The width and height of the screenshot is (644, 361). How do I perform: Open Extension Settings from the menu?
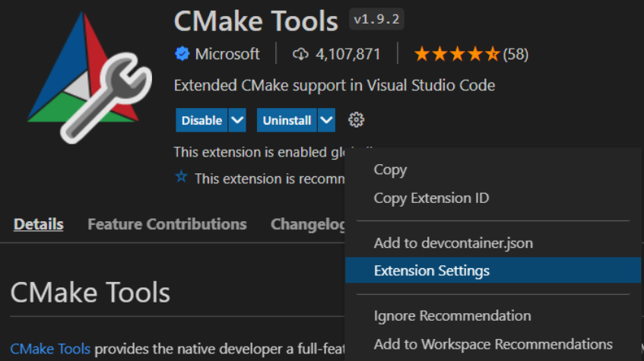tap(493, 271)
